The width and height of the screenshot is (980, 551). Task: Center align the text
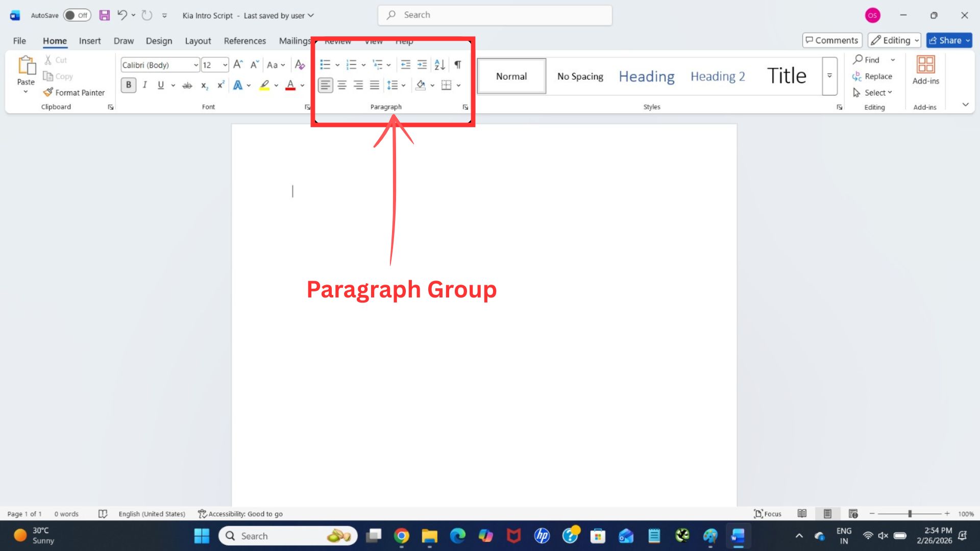(x=341, y=85)
